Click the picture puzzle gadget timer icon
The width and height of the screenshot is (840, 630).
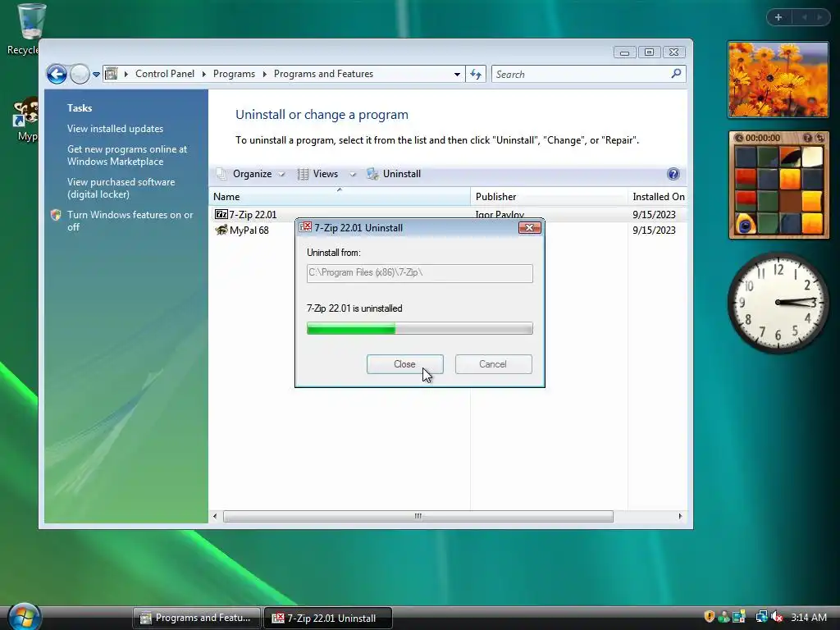[x=739, y=138]
